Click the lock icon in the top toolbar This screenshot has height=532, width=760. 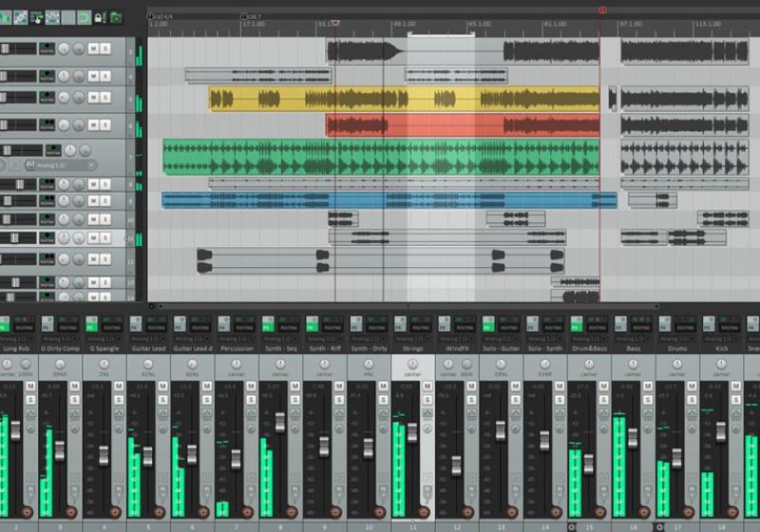99,17
